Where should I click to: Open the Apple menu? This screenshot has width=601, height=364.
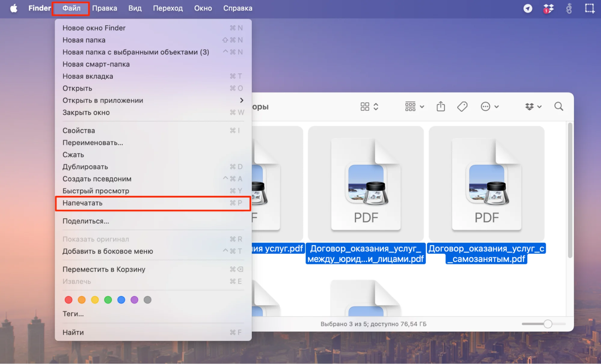tap(14, 8)
